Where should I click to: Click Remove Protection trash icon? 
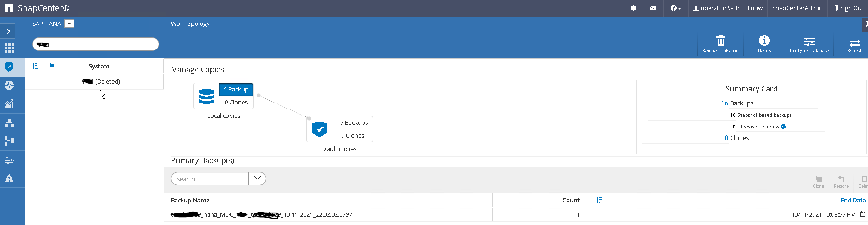[x=720, y=44]
